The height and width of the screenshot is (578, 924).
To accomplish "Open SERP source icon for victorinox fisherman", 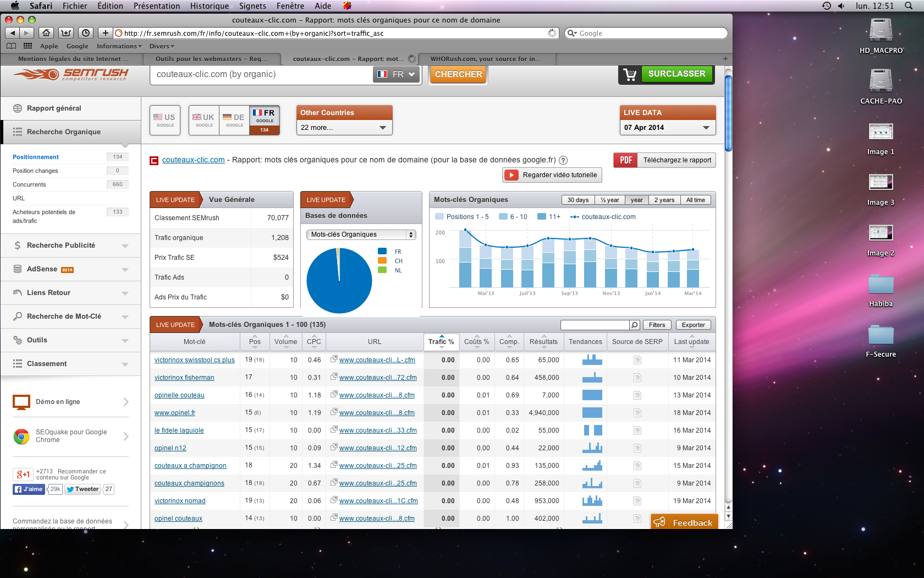I will (637, 378).
